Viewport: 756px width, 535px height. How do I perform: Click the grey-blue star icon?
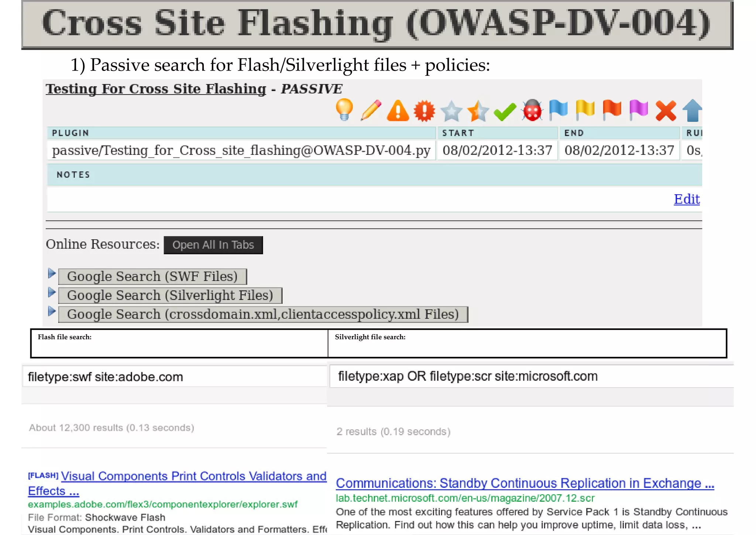coord(451,111)
